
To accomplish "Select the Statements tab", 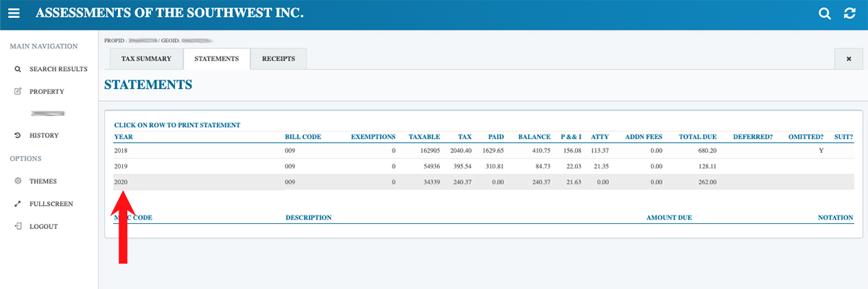I will click(216, 59).
